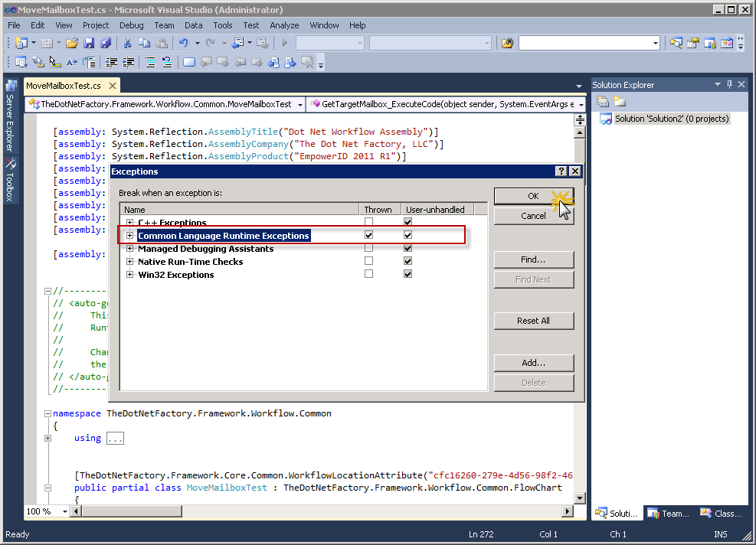Viewport: 756px width, 545px height.
Task: Uncomment selected lines icon
Action: [x=167, y=62]
